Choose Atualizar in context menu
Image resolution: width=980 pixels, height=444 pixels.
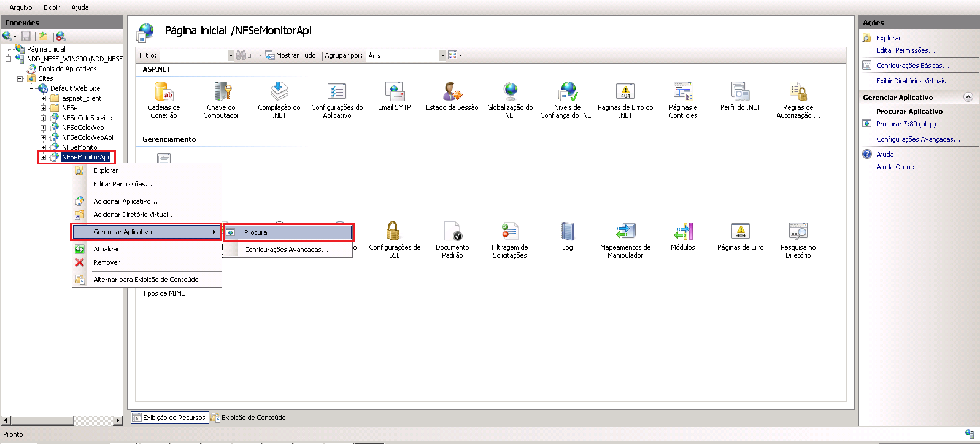[x=147, y=249]
